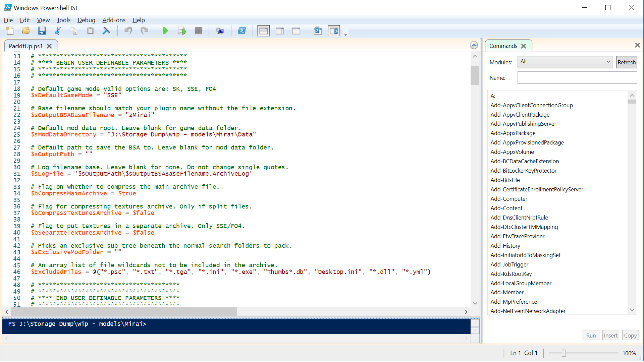
Task: Expand the toolbar overflow options arrow
Action: click(x=345, y=34)
